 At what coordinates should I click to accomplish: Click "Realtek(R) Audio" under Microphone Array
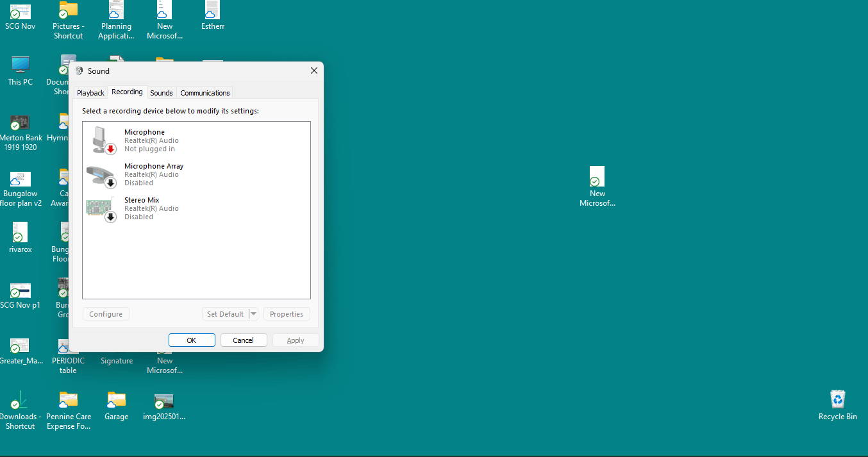pyautogui.click(x=151, y=174)
